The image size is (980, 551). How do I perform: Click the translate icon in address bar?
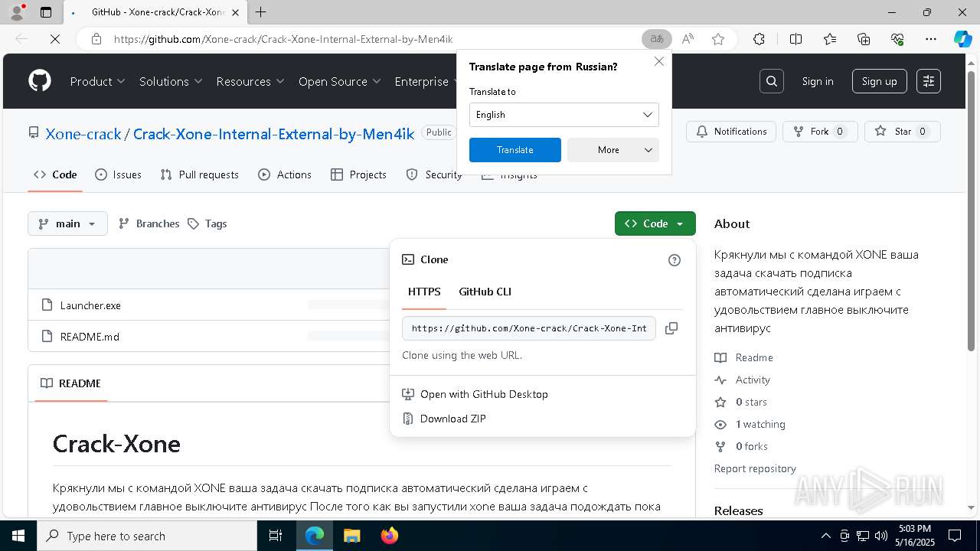pos(656,39)
